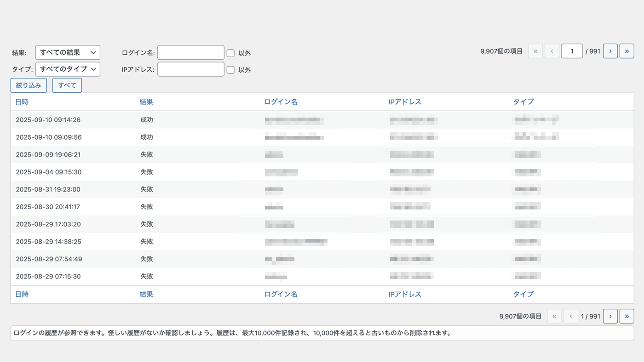Advance a page with the bottom › arrow
This screenshot has width=644, height=362.
point(610,316)
